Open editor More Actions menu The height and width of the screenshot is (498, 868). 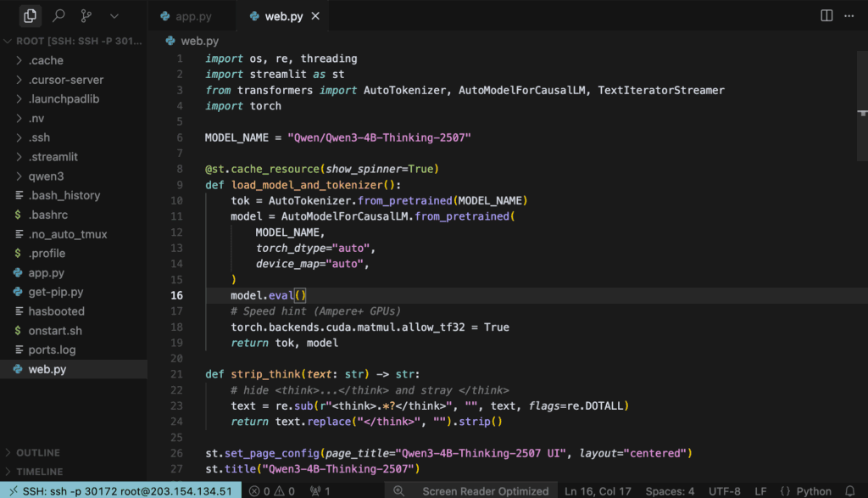click(849, 15)
